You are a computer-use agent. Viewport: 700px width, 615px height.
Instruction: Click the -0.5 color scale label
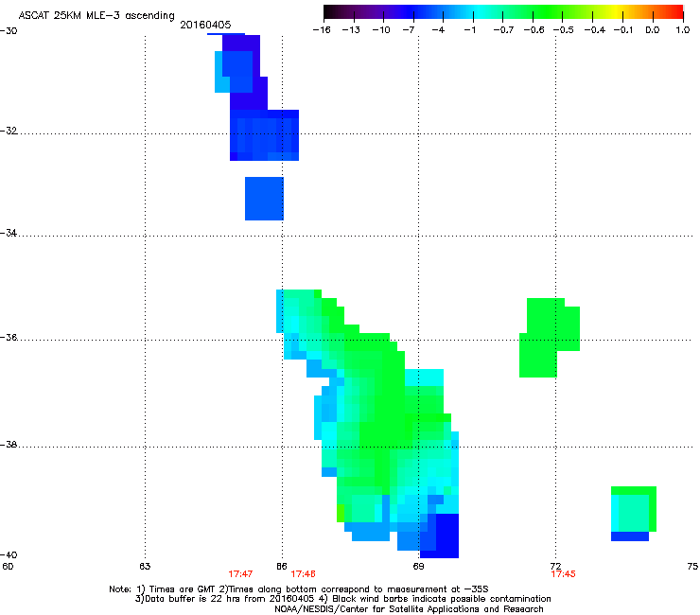pyautogui.click(x=564, y=30)
